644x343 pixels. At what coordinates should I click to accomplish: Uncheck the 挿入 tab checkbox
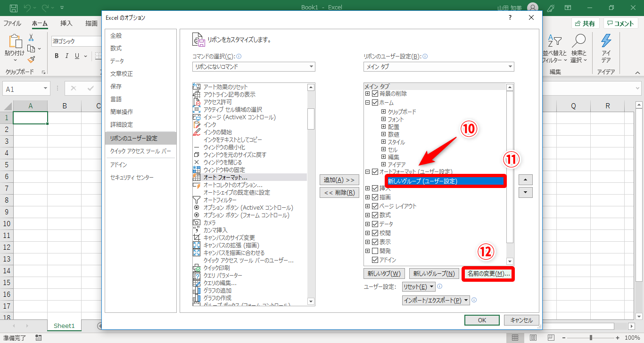click(x=375, y=188)
